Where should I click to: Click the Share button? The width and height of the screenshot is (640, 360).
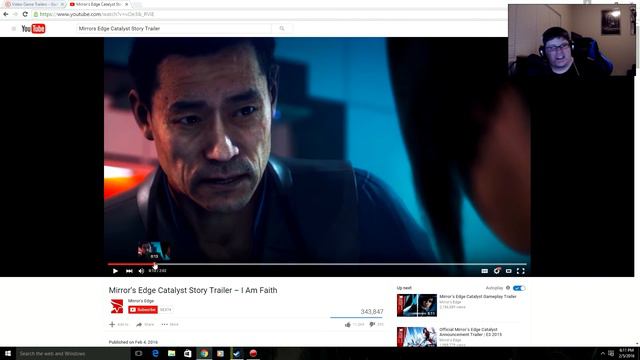[145, 324]
